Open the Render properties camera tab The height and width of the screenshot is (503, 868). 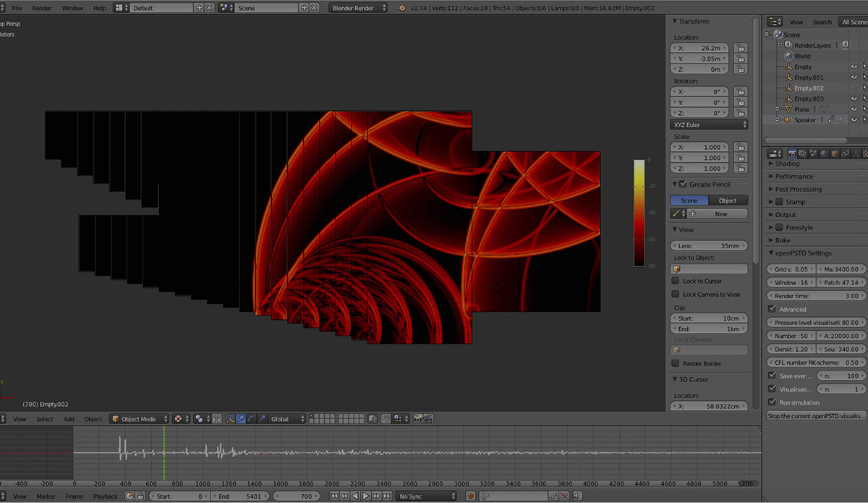tap(792, 153)
